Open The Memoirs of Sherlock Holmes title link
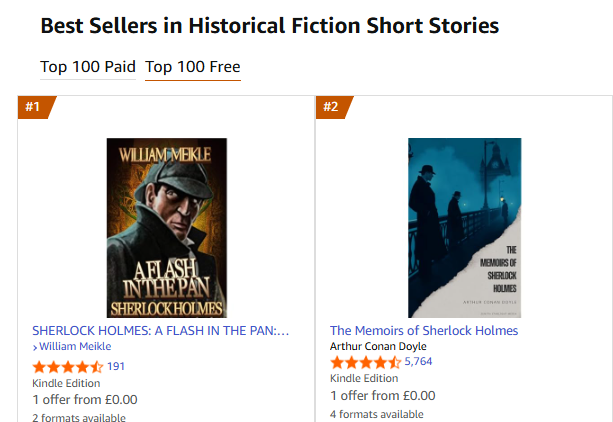Image resolution: width=613 pixels, height=422 pixels. click(424, 331)
